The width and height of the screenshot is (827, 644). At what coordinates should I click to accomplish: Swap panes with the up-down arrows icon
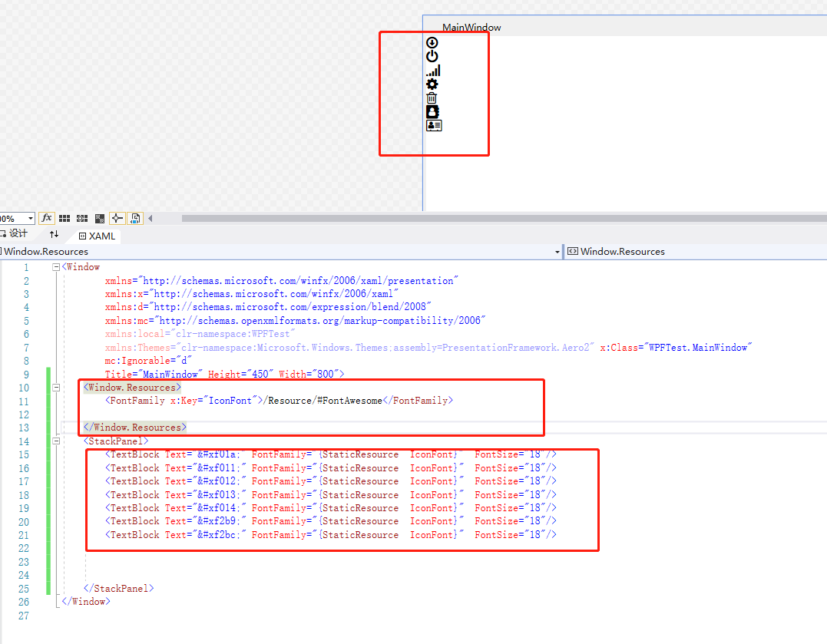click(54, 234)
